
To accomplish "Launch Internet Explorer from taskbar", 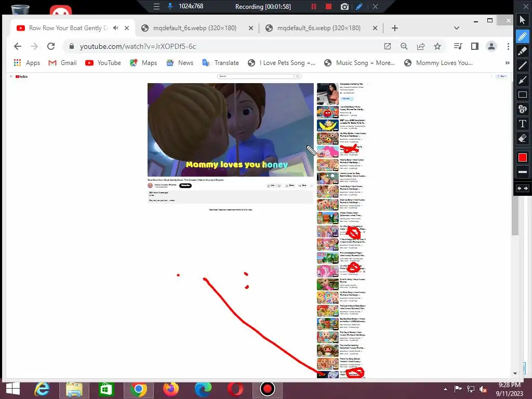I will click(42, 389).
